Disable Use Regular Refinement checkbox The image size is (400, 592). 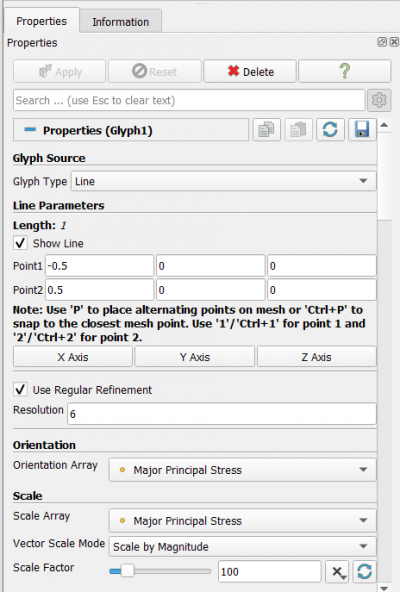click(x=20, y=389)
